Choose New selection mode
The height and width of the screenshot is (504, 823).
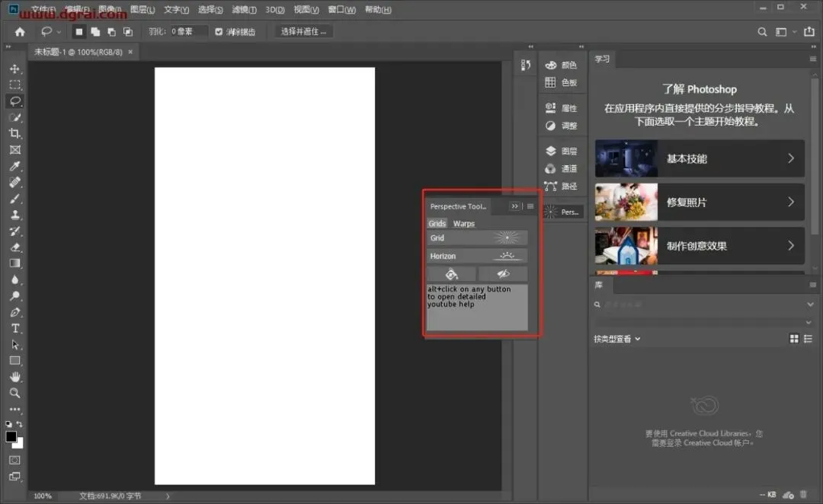pos(78,32)
